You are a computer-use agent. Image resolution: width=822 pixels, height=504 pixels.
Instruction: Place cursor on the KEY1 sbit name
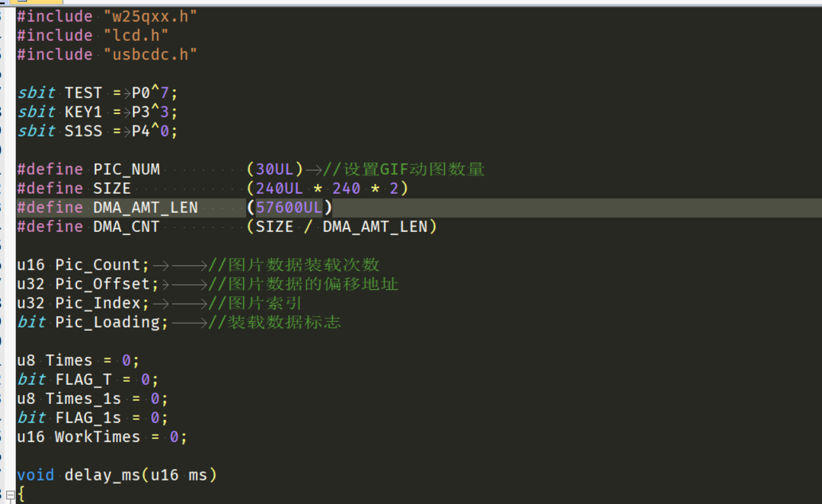click(x=84, y=112)
